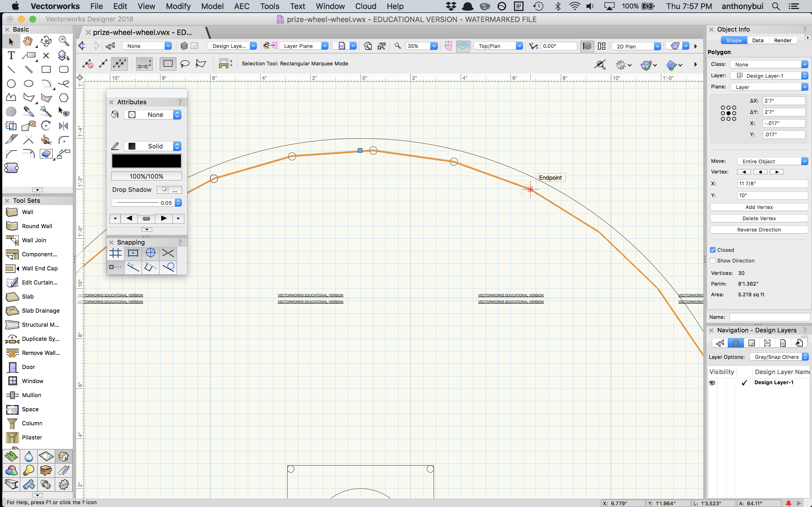Open the Modify menu in menu bar

(x=177, y=6)
